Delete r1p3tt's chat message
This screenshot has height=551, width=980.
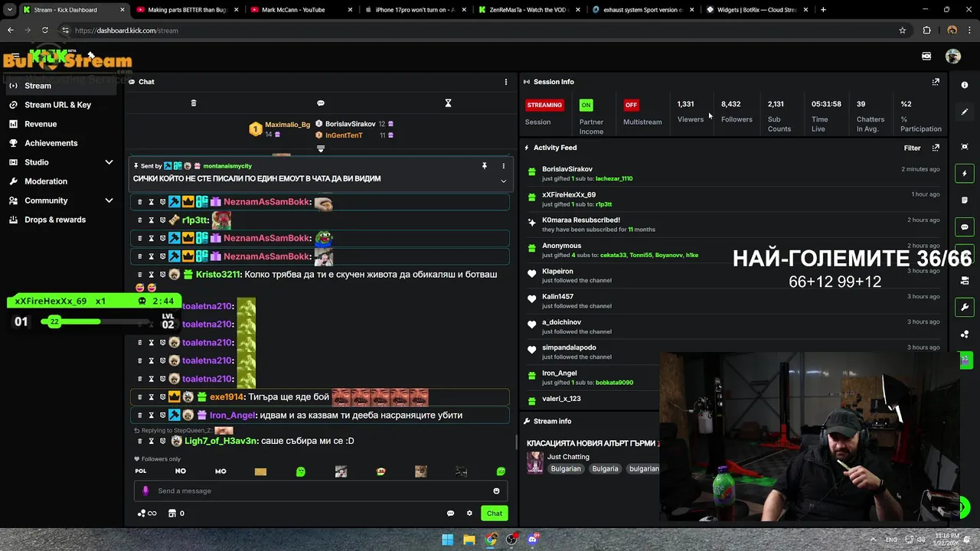tap(139, 220)
